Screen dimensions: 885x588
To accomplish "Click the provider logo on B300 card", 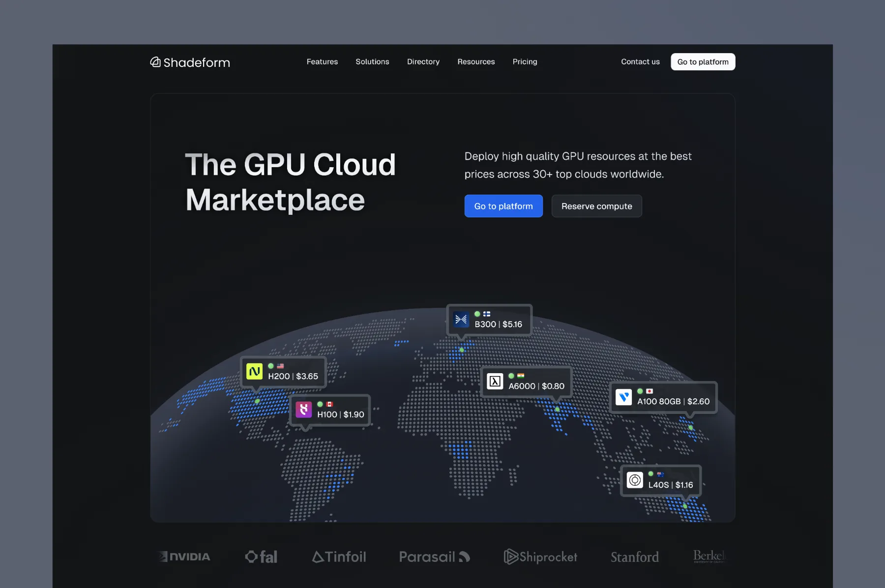I will [x=461, y=320].
